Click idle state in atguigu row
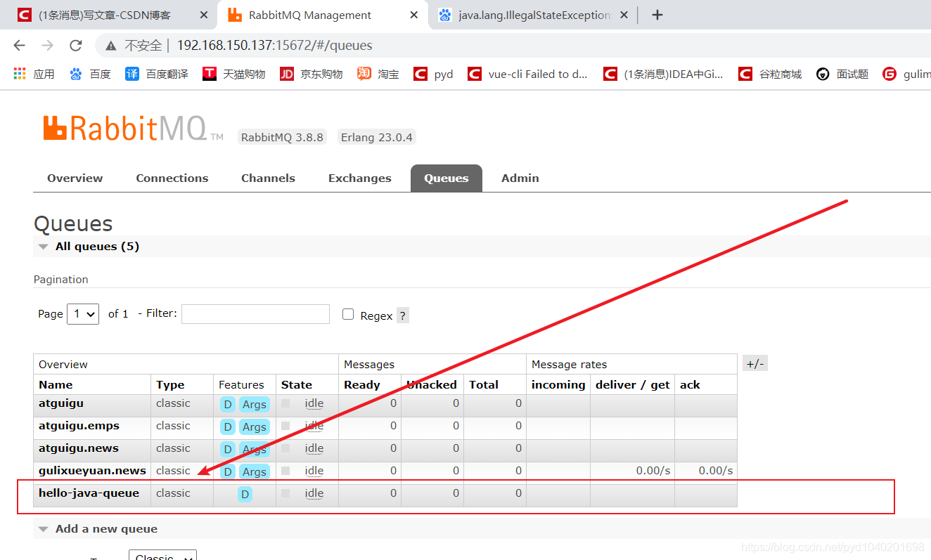Viewport: 931px width, 560px height. click(314, 403)
